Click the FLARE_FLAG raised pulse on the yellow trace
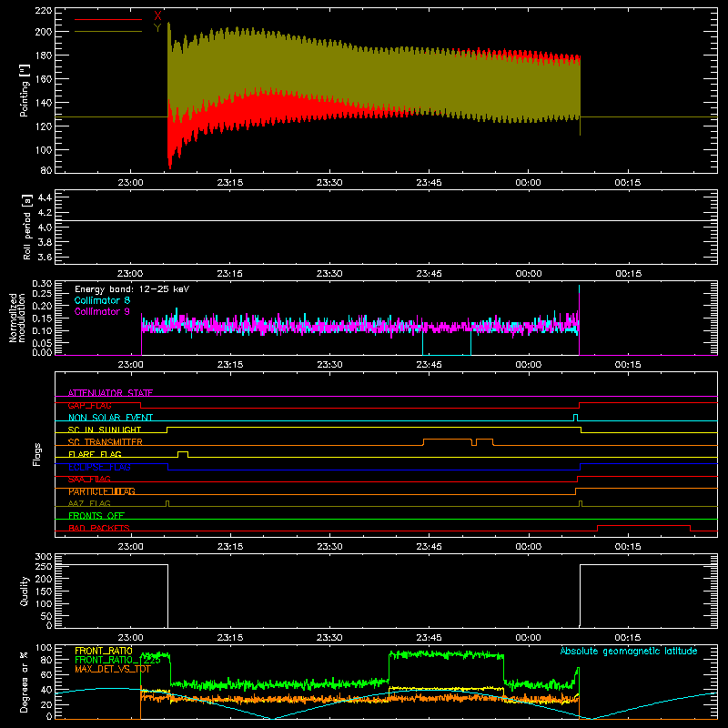This screenshot has height=728, width=728. click(183, 454)
